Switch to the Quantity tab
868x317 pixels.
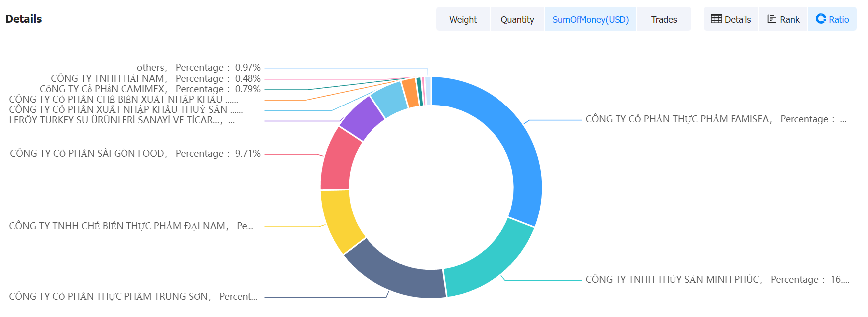(517, 19)
